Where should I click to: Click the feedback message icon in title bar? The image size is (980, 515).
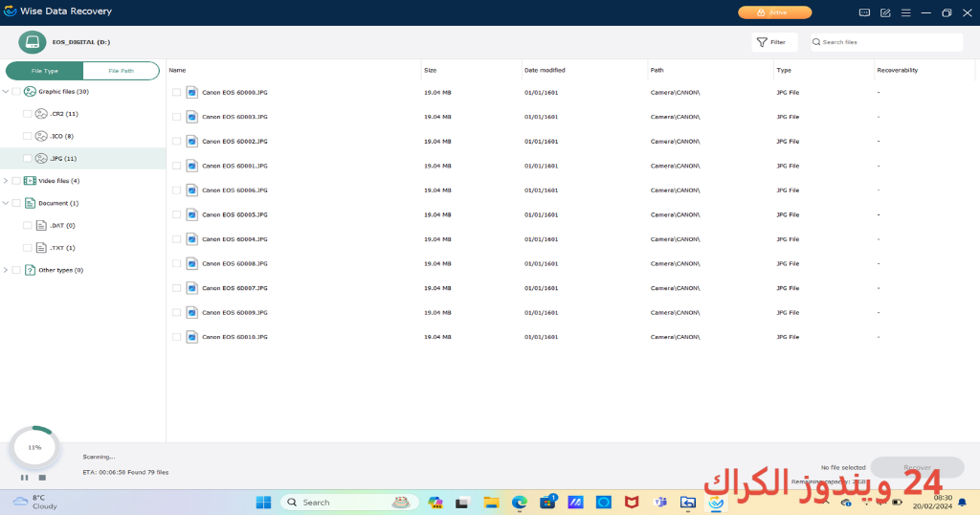(864, 12)
